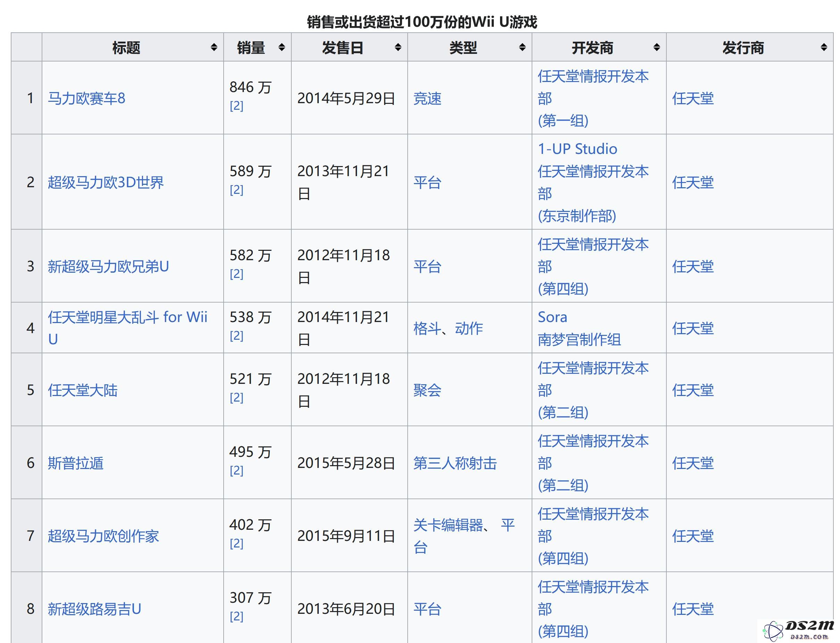Open the 关卡编辑器 genre link
Image resolution: width=840 pixels, height=643 pixels.
coord(448,525)
